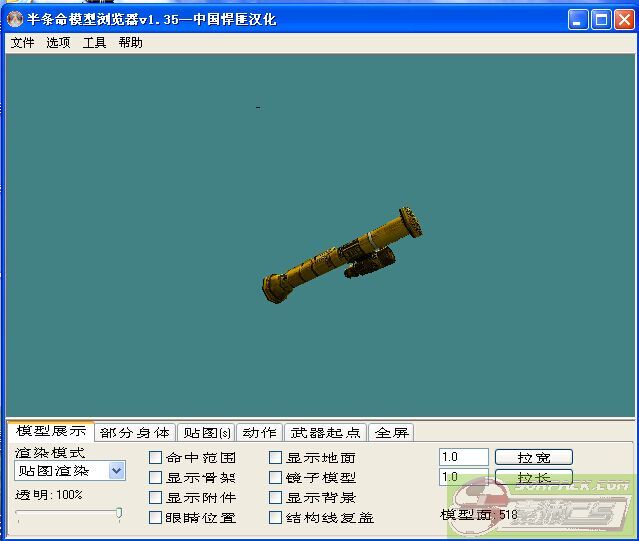Switch to the 全屏 tab
This screenshot has height=541, width=639.
[x=391, y=433]
